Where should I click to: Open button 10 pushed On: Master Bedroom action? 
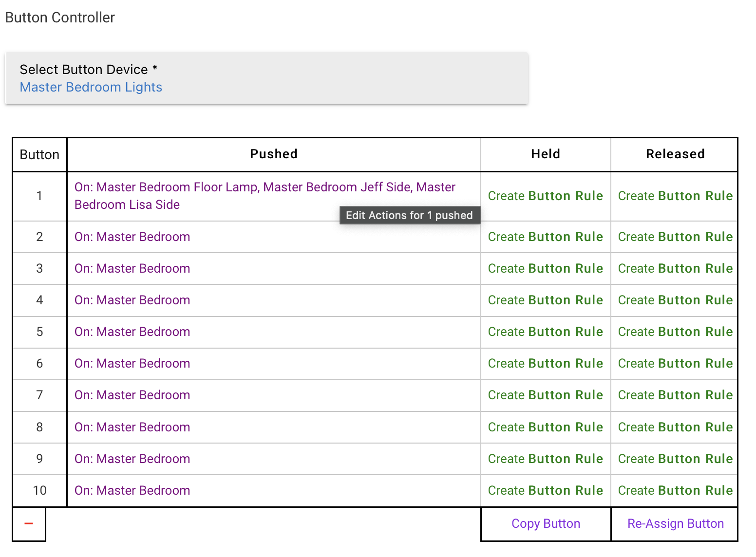132,491
